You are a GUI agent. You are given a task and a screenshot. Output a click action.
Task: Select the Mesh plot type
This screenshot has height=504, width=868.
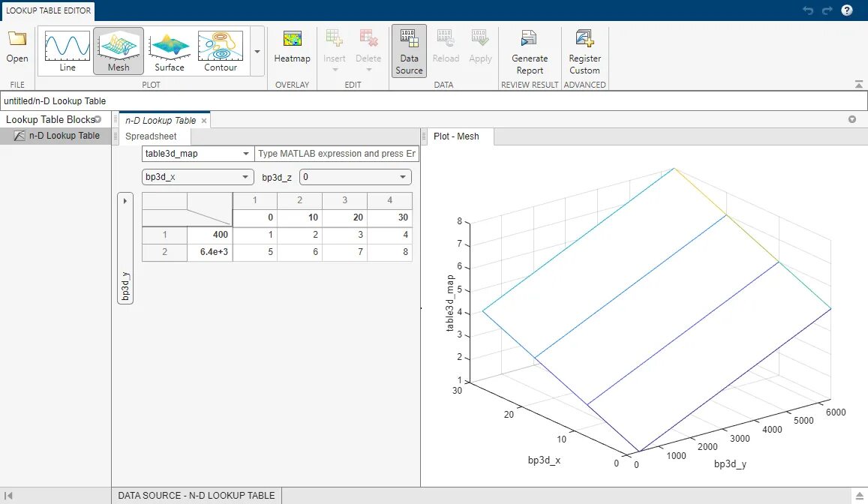click(119, 51)
